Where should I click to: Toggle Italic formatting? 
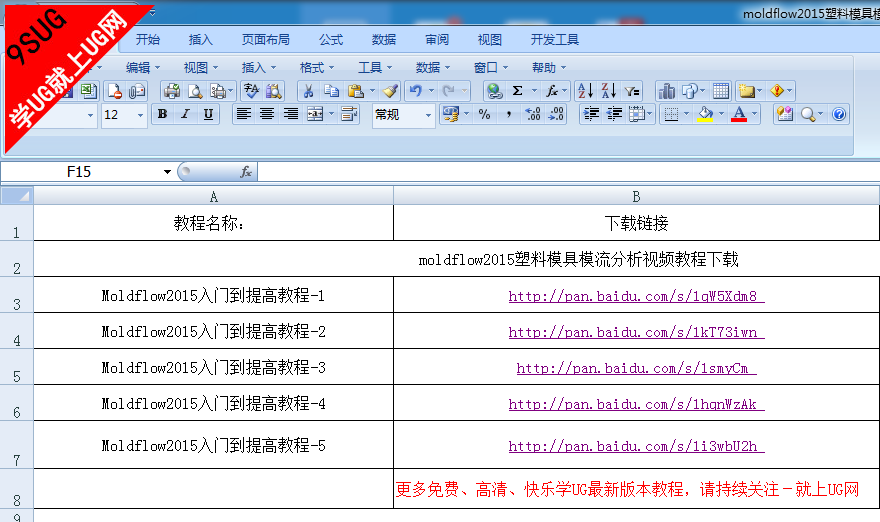pos(185,115)
